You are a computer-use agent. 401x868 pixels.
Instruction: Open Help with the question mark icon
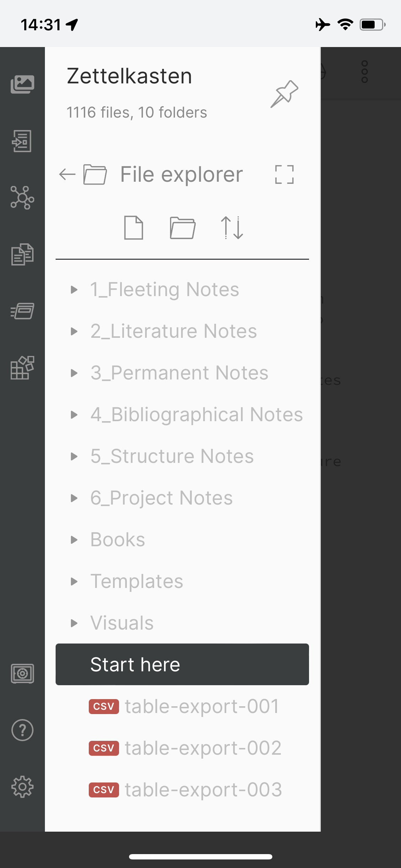(x=22, y=730)
